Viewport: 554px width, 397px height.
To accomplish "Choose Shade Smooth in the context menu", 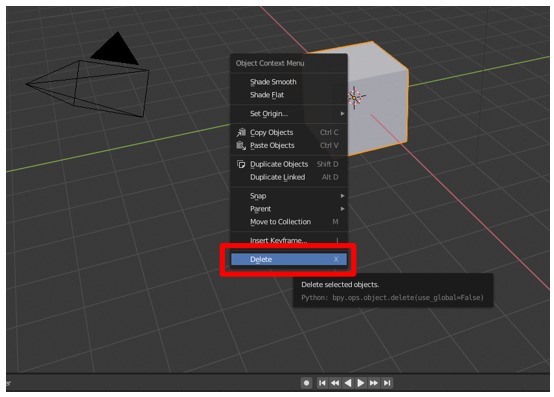I will point(289,82).
